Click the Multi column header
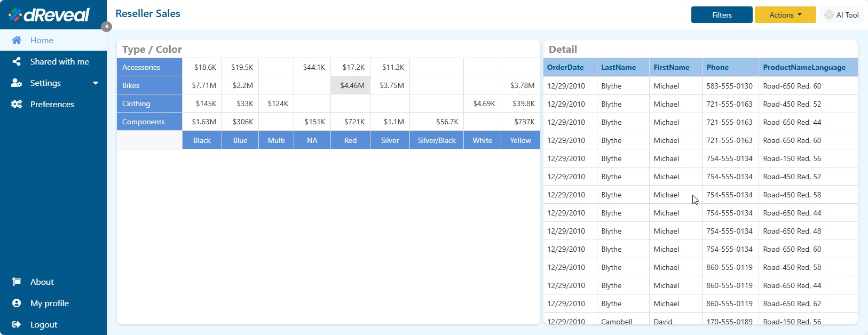This screenshot has height=335, width=868. [x=276, y=140]
